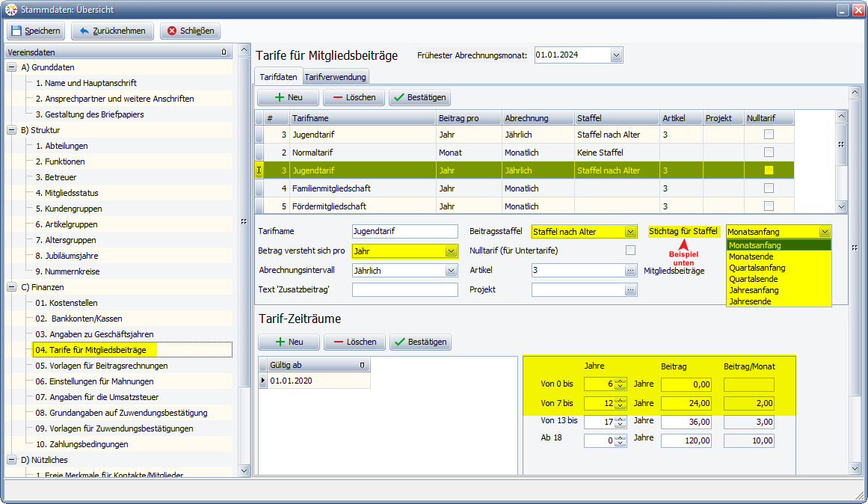Confirm Tarif-Zeitraum with Bestätigen
Image resolution: width=868 pixels, height=504 pixels.
pos(420,342)
